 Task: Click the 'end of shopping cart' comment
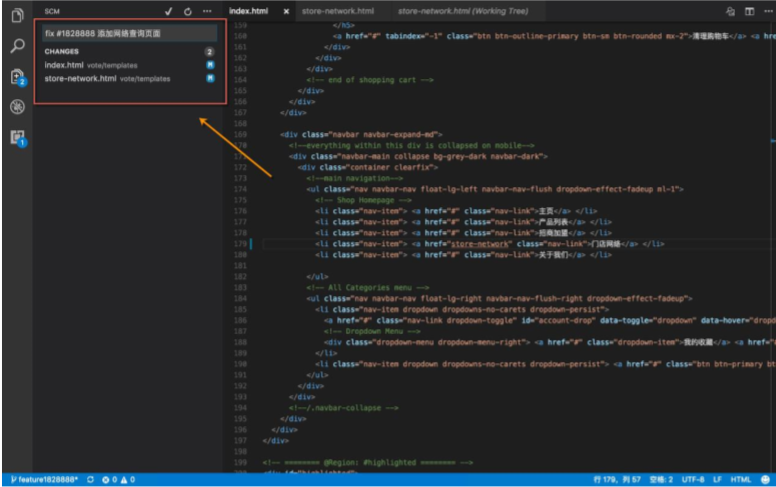(x=370, y=80)
